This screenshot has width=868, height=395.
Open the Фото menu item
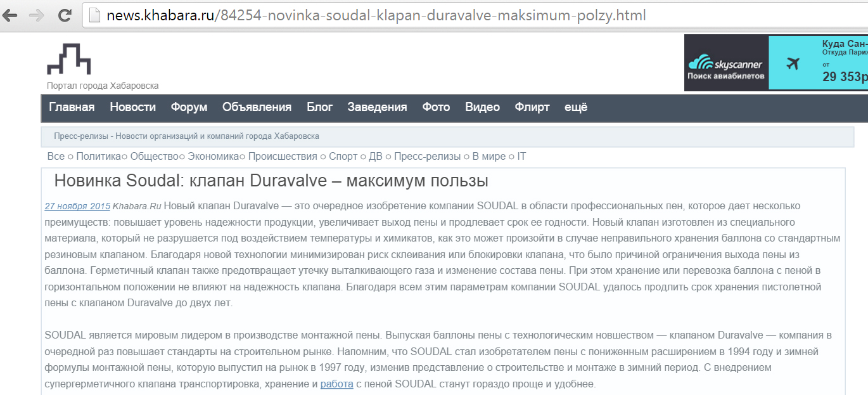point(436,107)
